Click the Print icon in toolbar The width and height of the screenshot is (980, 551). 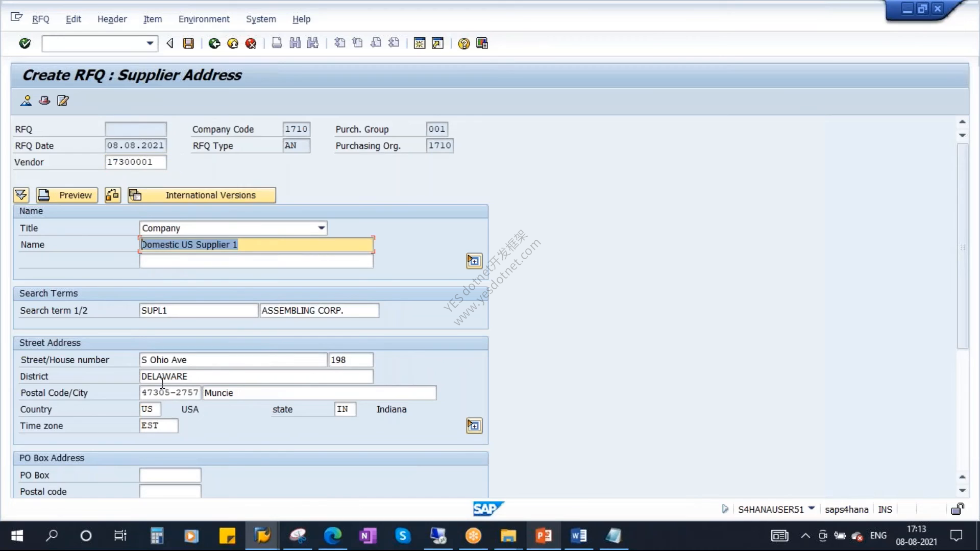point(277,43)
